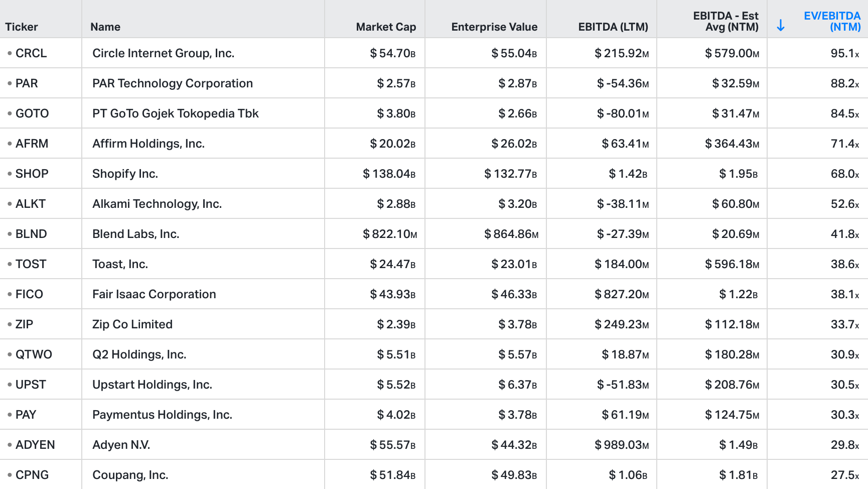
Task: Open Paymentus Holdings, Inc. name
Action: click(x=162, y=415)
